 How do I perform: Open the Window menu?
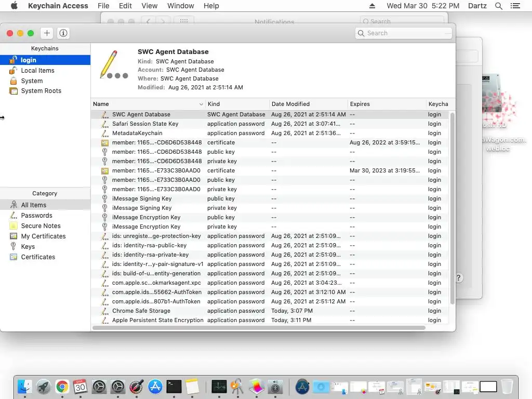[180, 6]
